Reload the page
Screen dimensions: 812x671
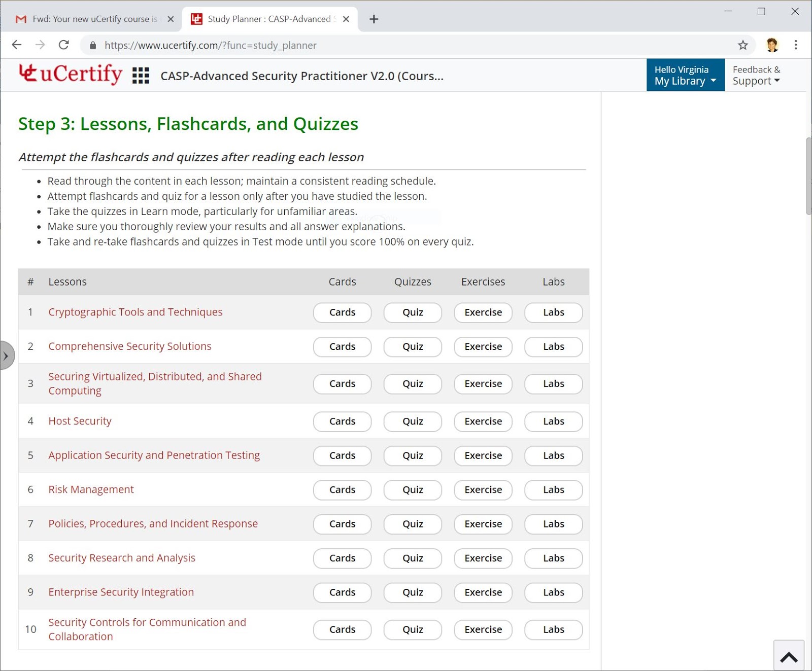point(64,45)
